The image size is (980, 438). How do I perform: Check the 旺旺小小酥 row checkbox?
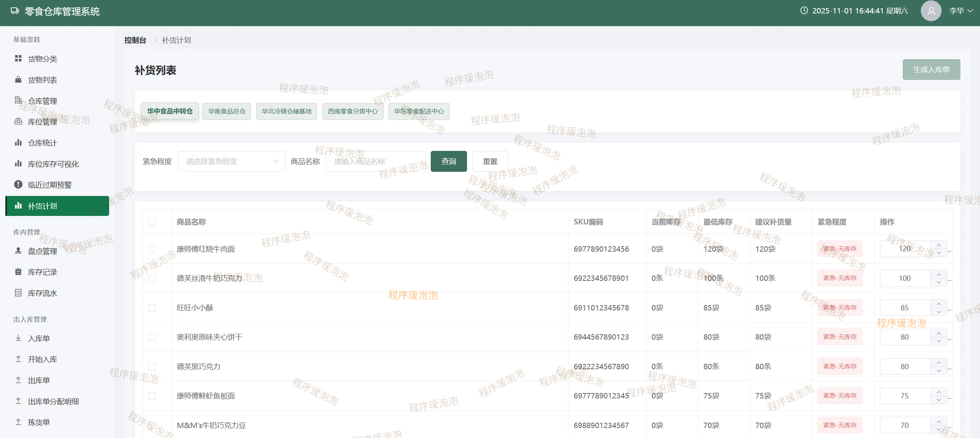pyautogui.click(x=152, y=308)
